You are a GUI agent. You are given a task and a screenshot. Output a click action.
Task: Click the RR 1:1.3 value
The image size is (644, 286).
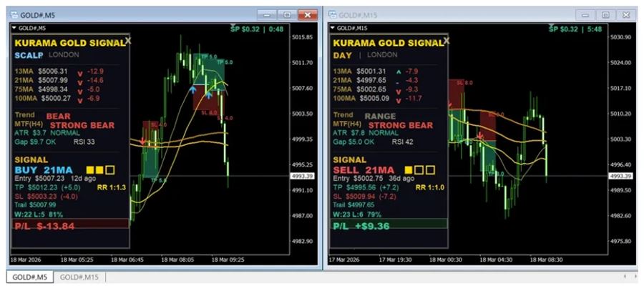pyautogui.click(x=110, y=187)
